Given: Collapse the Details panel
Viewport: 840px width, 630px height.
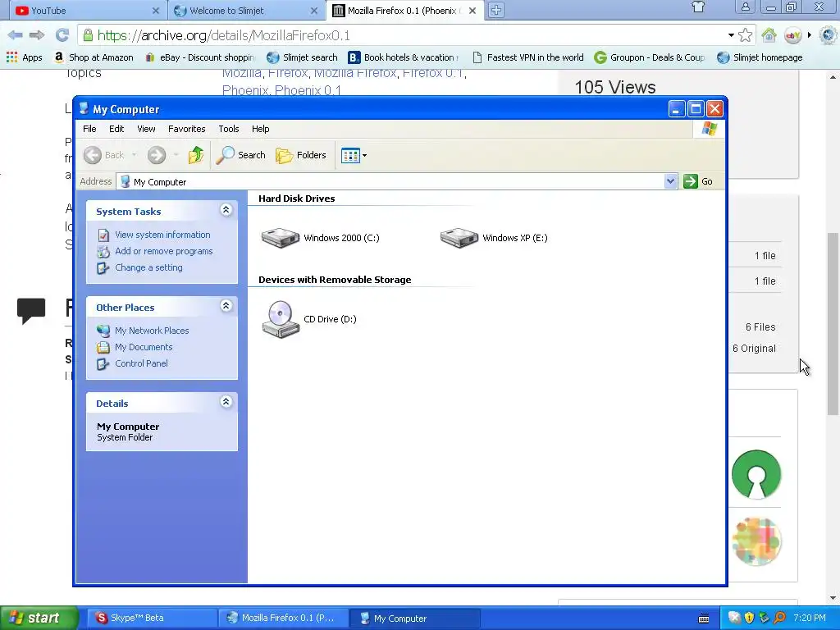Looking at the screenshot, I should 226,402.
